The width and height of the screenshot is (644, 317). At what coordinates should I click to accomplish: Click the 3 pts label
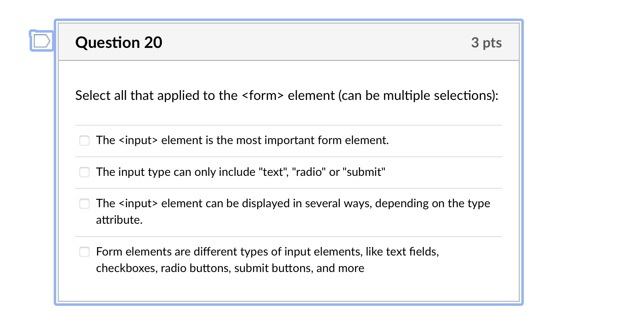coord(487,43)
